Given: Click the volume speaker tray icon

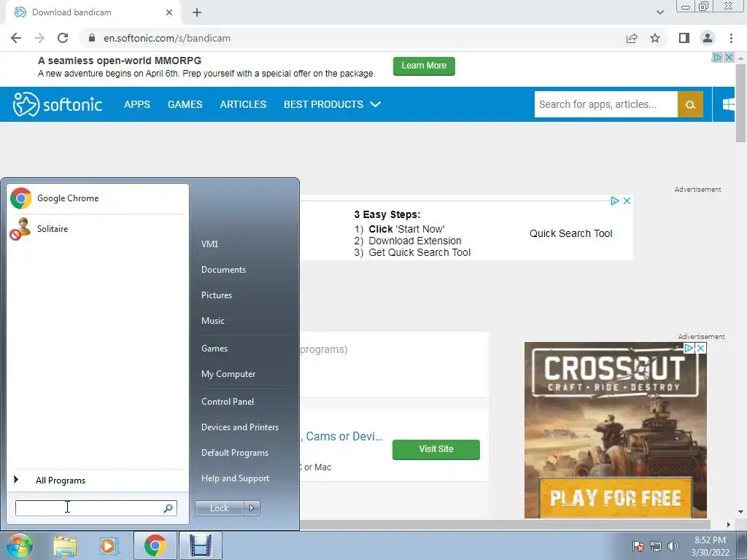Looking at the screenshot, I should 673,546.
